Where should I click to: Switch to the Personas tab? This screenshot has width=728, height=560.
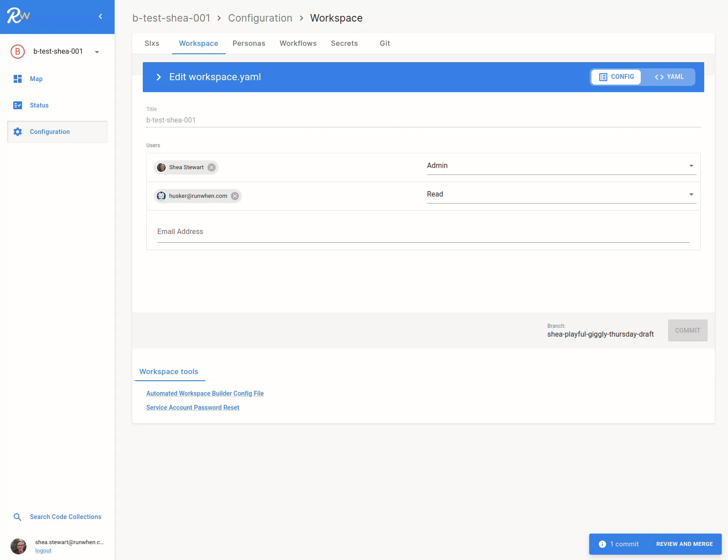click(x=249, y=43)
